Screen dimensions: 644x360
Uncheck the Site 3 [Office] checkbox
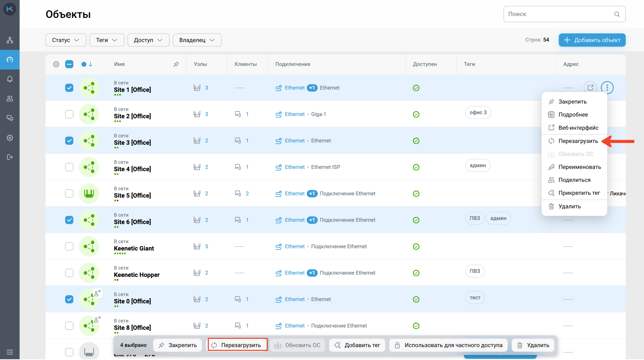click(x=69, y=141)
